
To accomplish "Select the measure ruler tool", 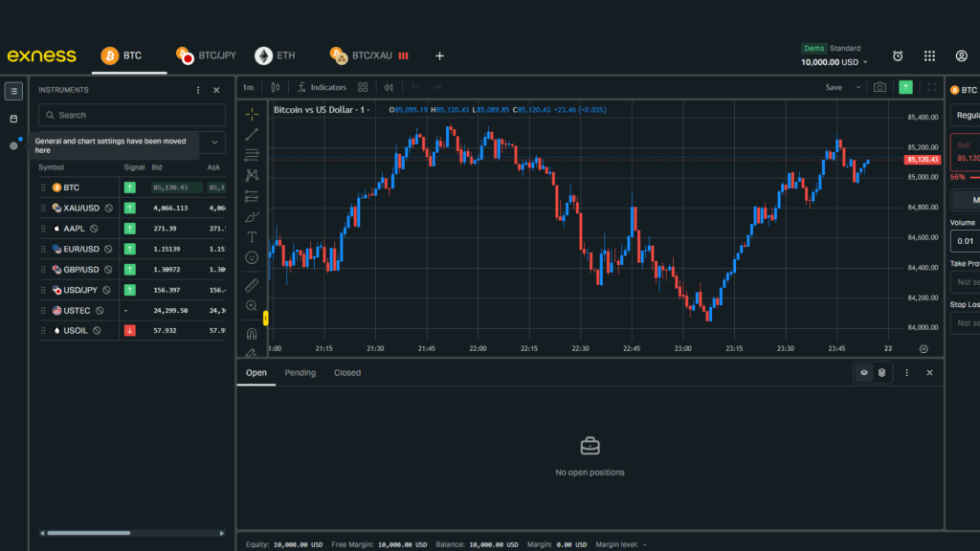I will 251,284.
